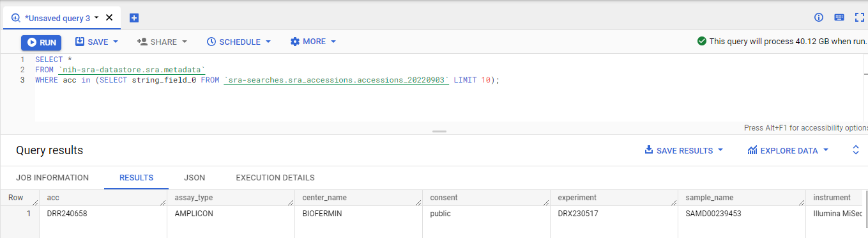
Task: Close the Unsaved query 3 tab
Action: click(109, 18)
